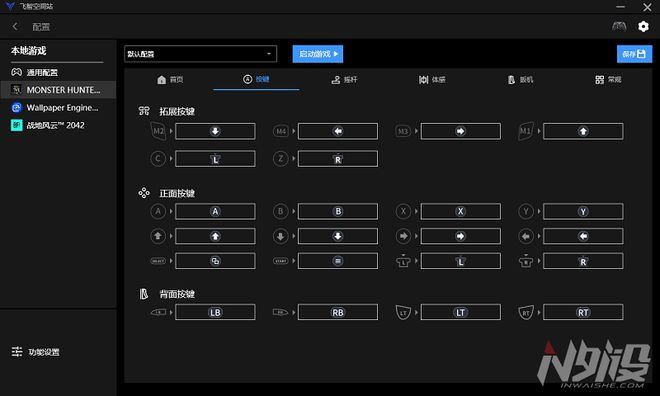The image size is (660, 396).
Task: Click the D-pad right source icon
Action: point(403,236)
